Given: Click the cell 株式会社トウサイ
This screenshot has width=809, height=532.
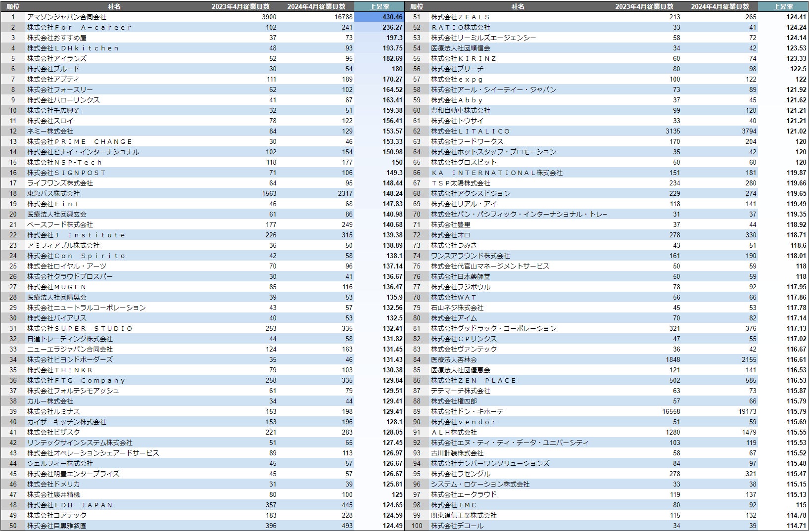Looking at the screenshot, I should tap(457, 121).
